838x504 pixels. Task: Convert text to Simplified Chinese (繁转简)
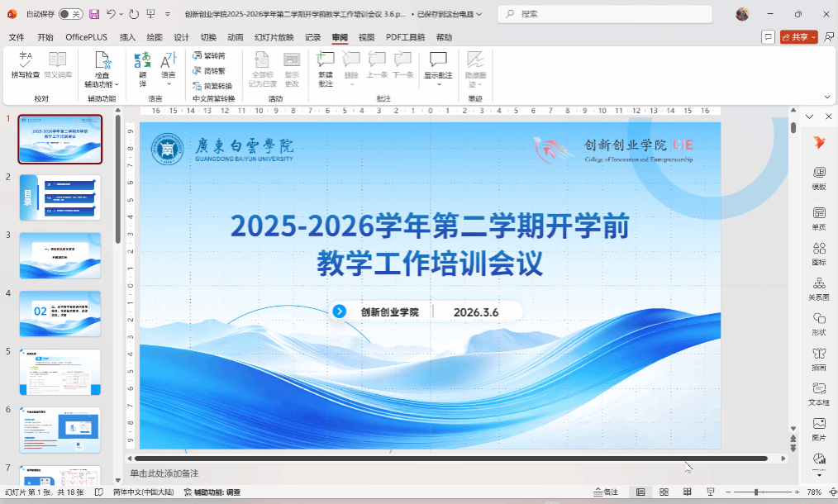[x=209, y=55]
